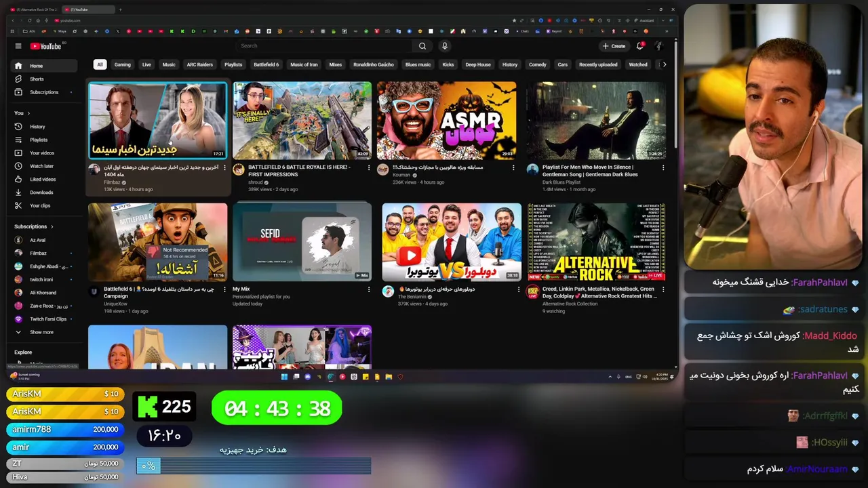
Task: Open Battlefield 6 Battle Royale video title
Action: 299,170
